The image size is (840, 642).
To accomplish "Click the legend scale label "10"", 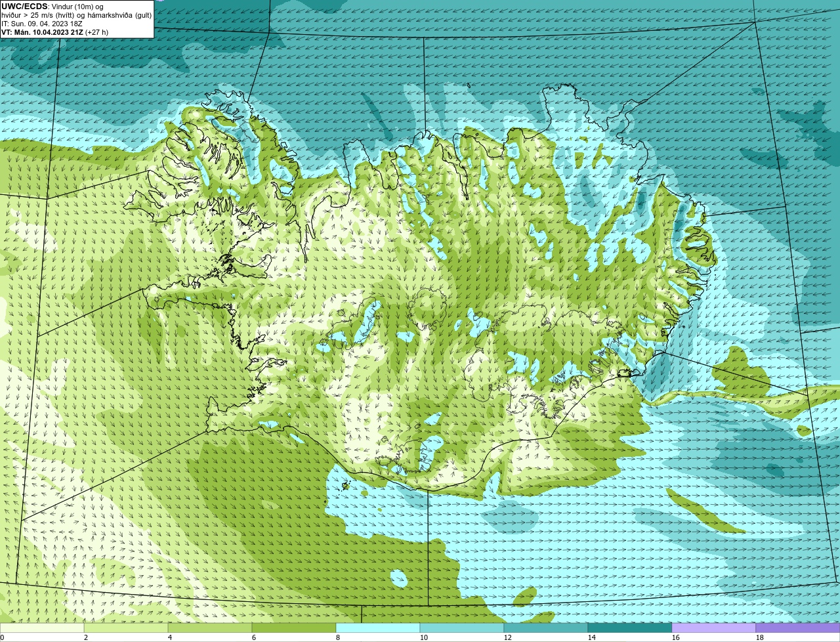I will tap(424, 637).
